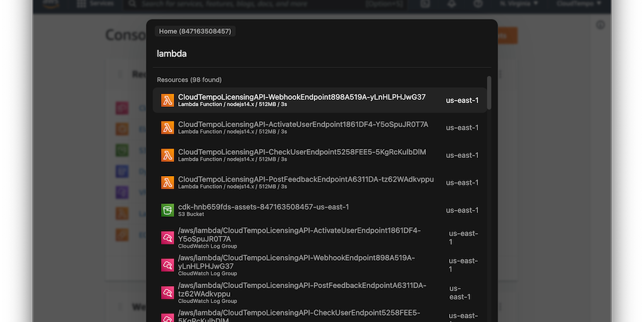Open /aws/lambda PostFeedbackEndpointA6311DA log group name

[x=303, y=289]
